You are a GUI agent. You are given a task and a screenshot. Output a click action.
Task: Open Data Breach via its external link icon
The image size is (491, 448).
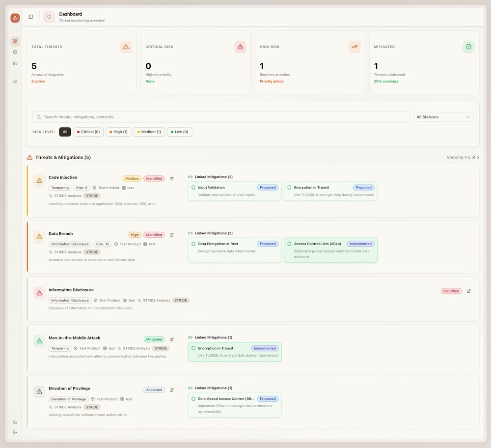(x=172, y=235)
